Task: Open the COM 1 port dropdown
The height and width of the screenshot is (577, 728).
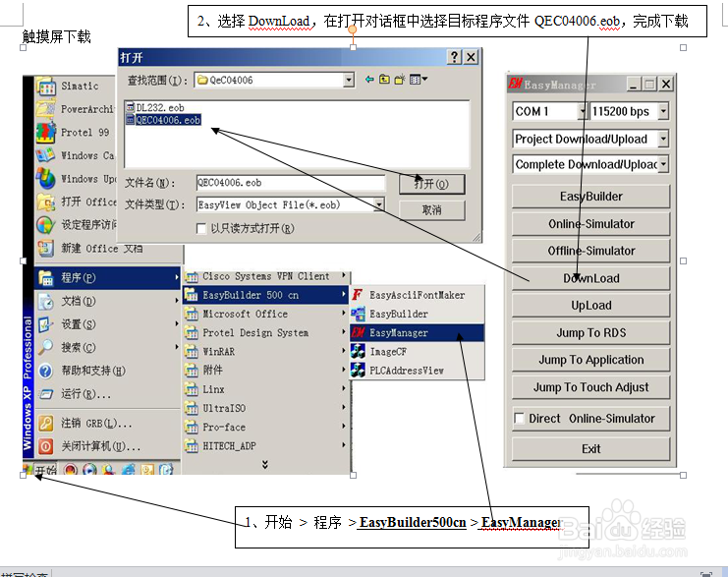Action: [583, 111]
